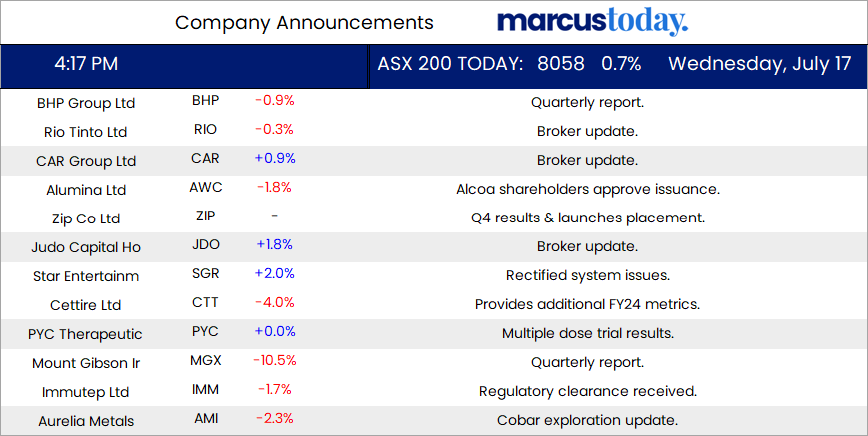The width and height of the screenshot is (868, 436).
Task: Click the marcustoday logo
Action: tap(592, 22)
